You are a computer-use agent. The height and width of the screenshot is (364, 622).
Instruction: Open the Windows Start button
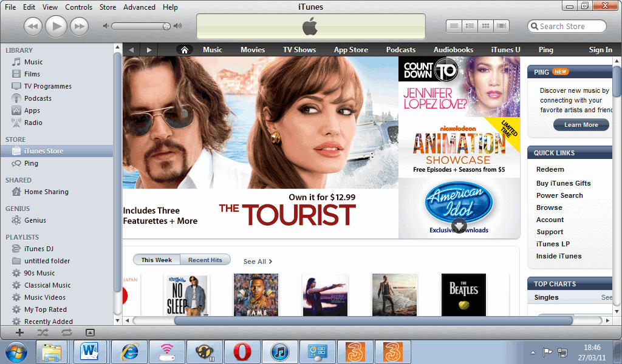16,352
